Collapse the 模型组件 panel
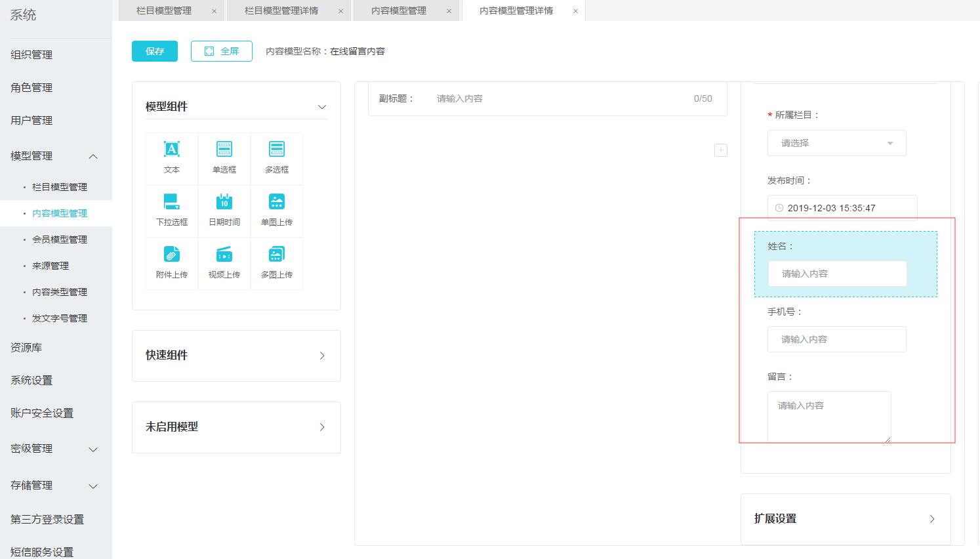The width and height of the screenshot is (980, 559). point(321,107)
